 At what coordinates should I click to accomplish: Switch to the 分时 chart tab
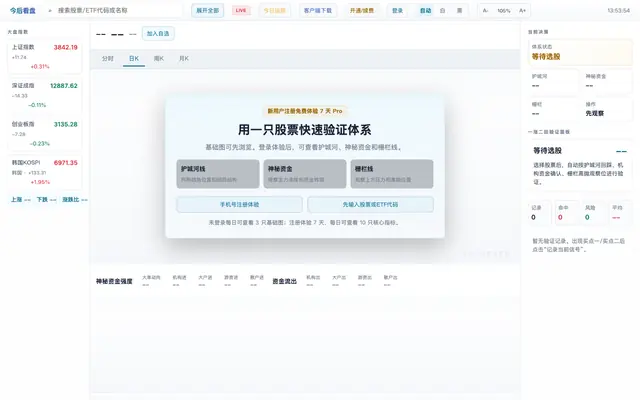[108, 59]
